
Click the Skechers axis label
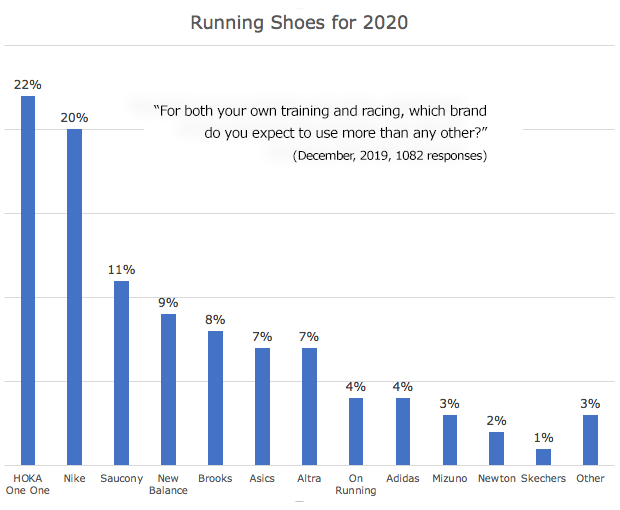point(543,479)
